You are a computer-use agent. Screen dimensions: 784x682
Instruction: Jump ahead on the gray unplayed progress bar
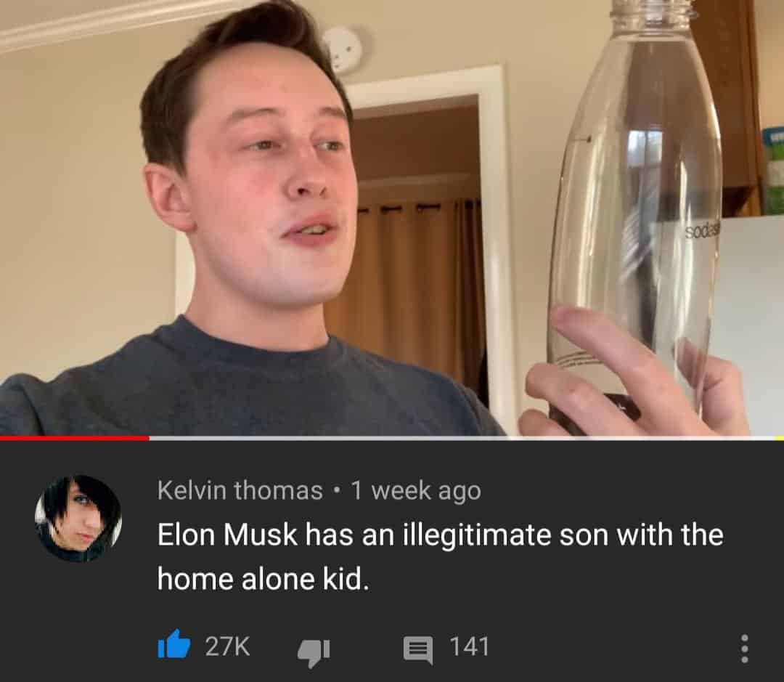pos(462,438)
